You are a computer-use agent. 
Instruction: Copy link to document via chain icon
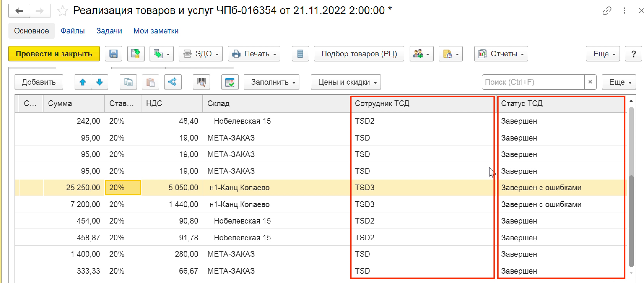607,11
